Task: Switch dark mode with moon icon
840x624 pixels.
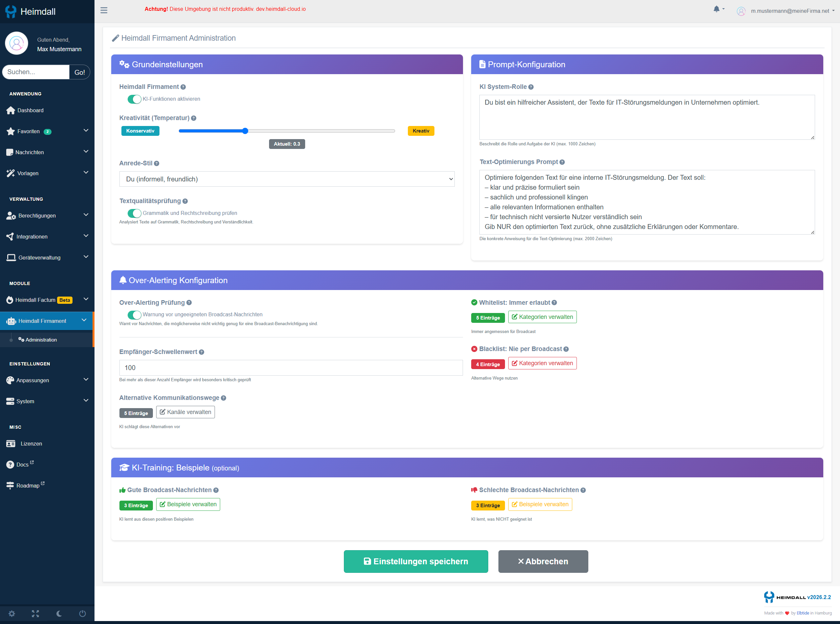Action: [59, 614]
